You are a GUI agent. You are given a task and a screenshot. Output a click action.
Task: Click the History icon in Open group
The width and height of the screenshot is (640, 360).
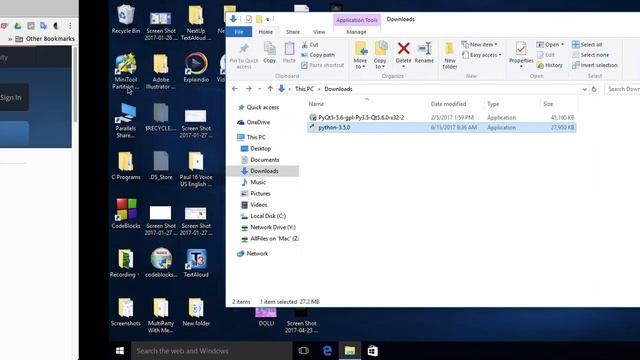click(x=549, y=65)
